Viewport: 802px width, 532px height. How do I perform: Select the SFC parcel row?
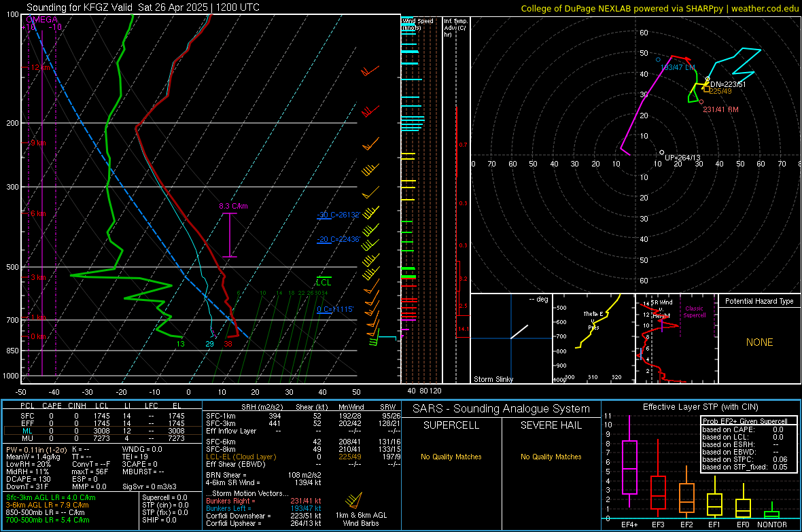click(x=103, y=416)
